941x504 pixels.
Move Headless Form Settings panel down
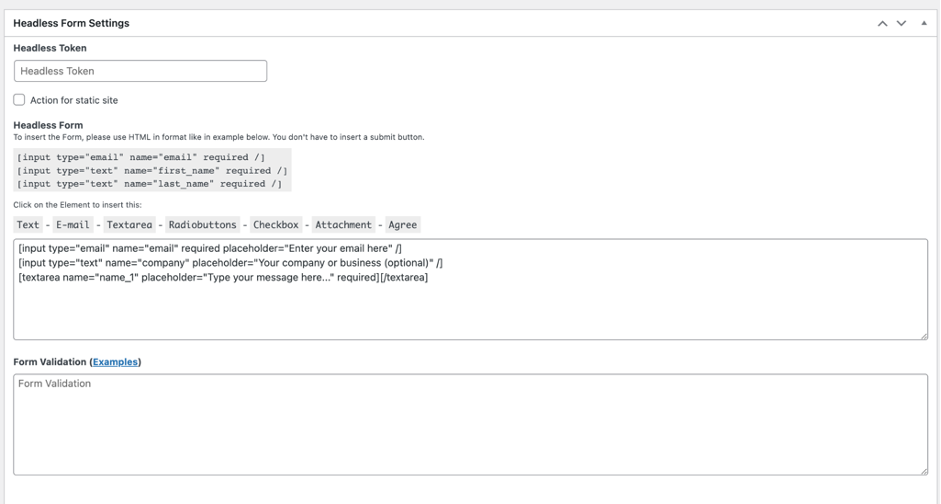point(901,23)
